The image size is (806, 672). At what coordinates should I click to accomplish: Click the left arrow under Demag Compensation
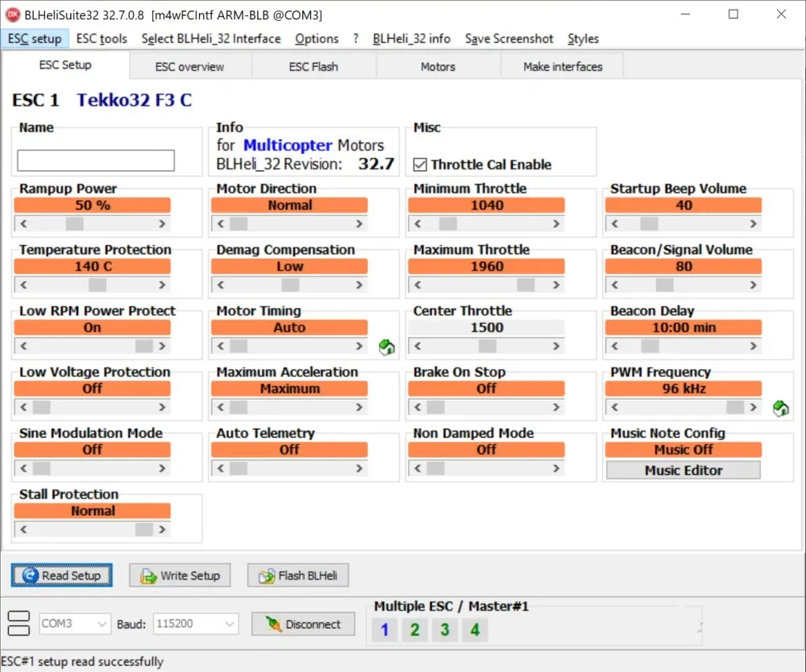pyautogui.click(x=221, y=284)
